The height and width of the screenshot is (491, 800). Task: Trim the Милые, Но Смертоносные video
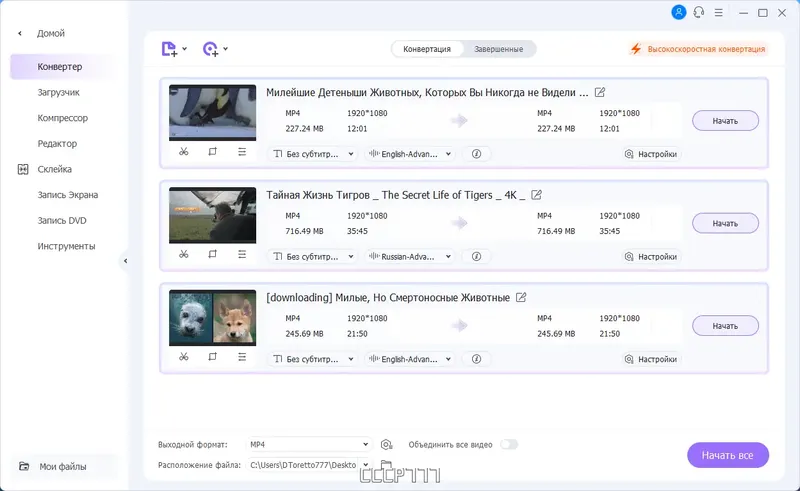184,357
